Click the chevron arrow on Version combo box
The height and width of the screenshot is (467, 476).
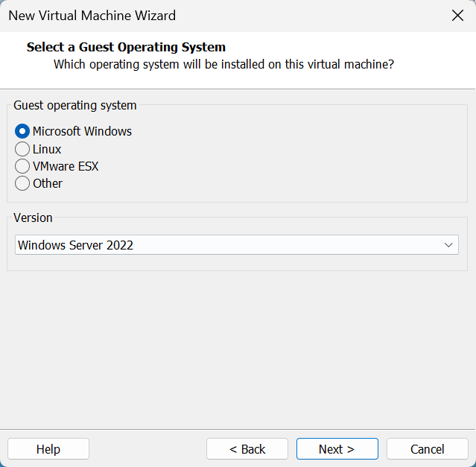coord(448,244)
